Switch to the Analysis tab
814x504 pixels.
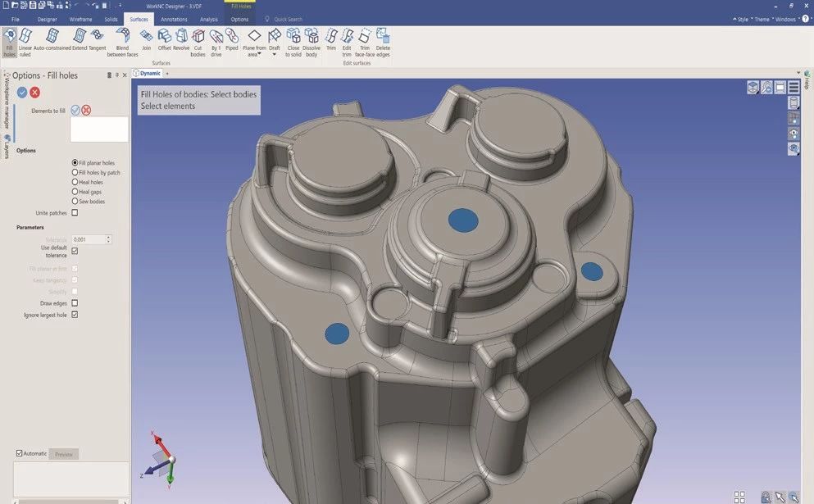[x=209, y=19]
